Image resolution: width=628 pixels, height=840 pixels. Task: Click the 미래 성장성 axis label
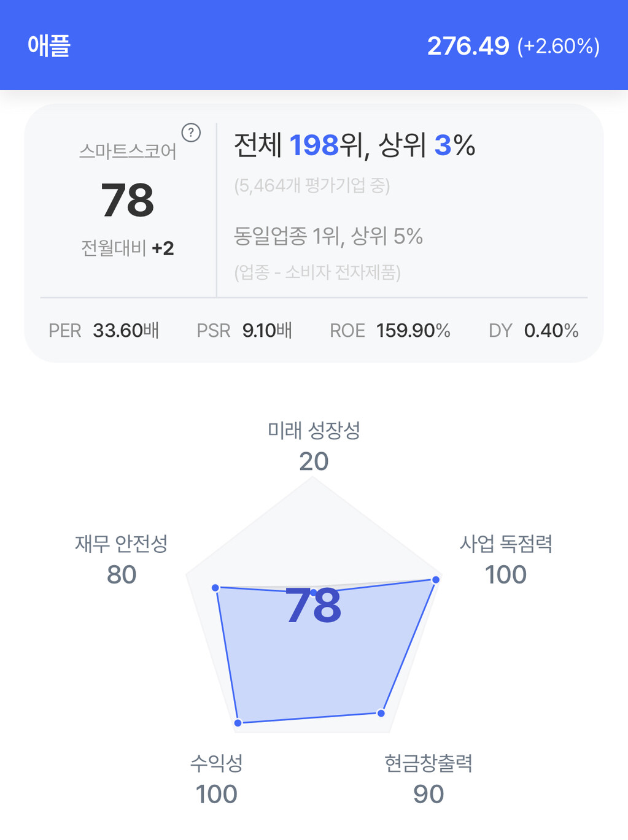314,431
